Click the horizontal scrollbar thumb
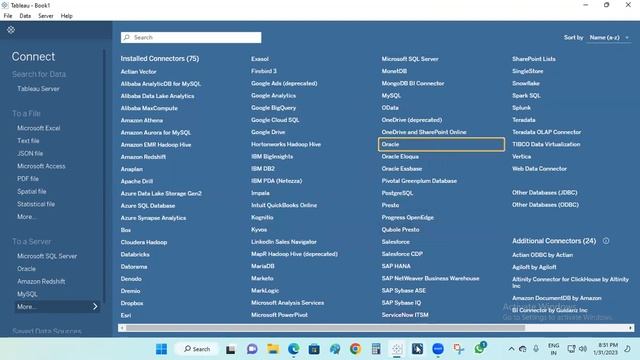640x360 pixels. [325, 328]
